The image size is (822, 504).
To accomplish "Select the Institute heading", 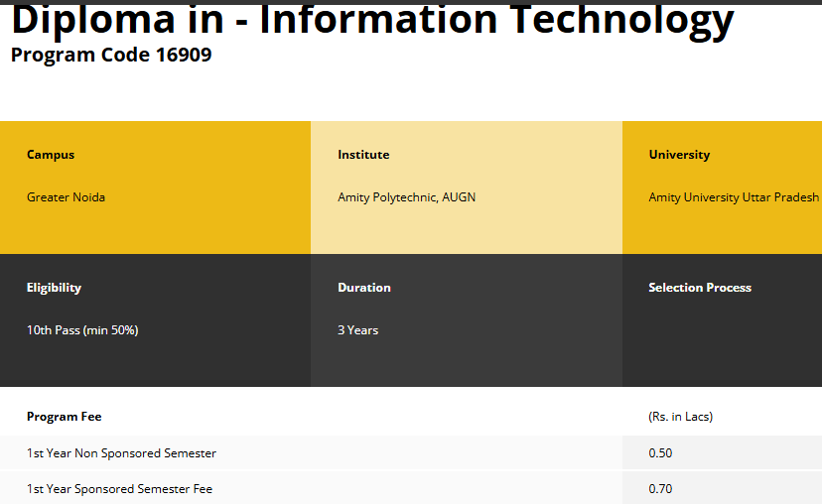I will point(363,155).
